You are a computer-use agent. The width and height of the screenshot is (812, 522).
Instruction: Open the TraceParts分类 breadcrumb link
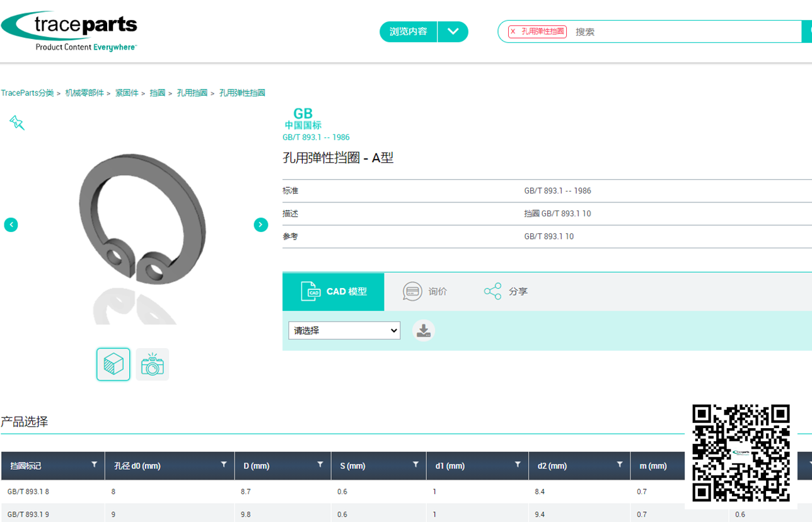click(x=27, y=93)
